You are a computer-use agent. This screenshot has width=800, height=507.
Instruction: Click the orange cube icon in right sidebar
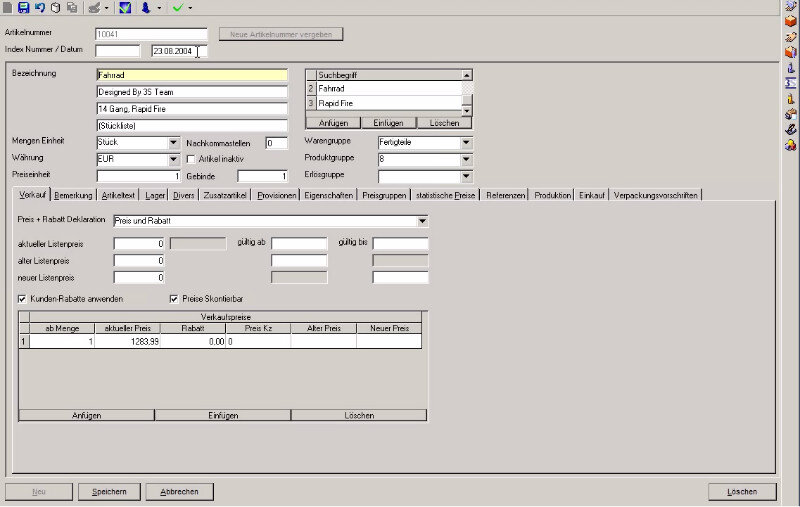tap(790, 20)
